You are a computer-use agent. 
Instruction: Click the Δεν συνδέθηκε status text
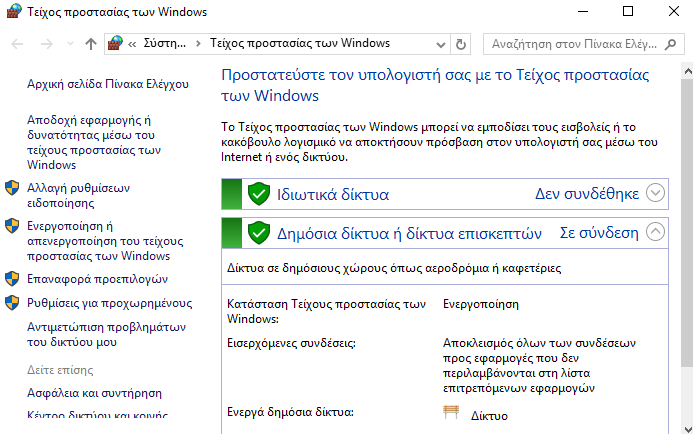pos(587,194)
